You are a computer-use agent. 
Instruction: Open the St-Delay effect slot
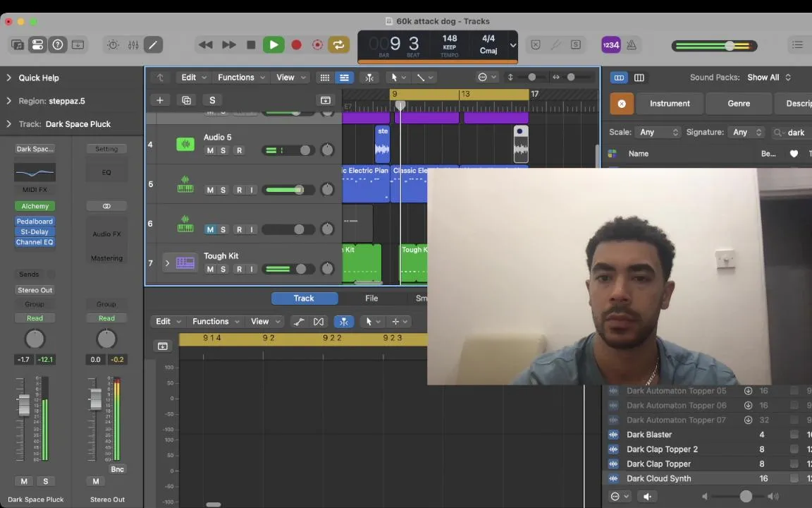tap(35, 231)
